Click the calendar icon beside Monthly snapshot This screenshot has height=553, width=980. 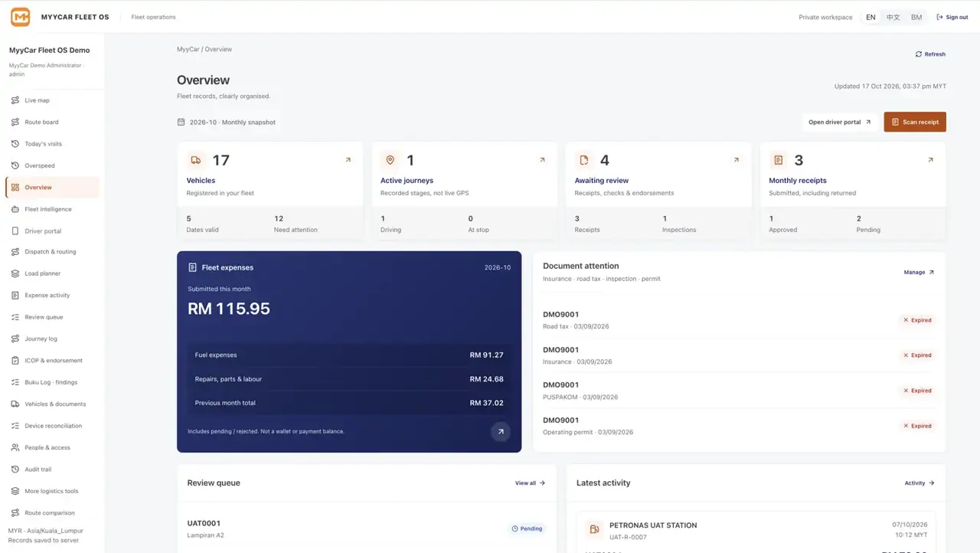[x=181, y=122]
